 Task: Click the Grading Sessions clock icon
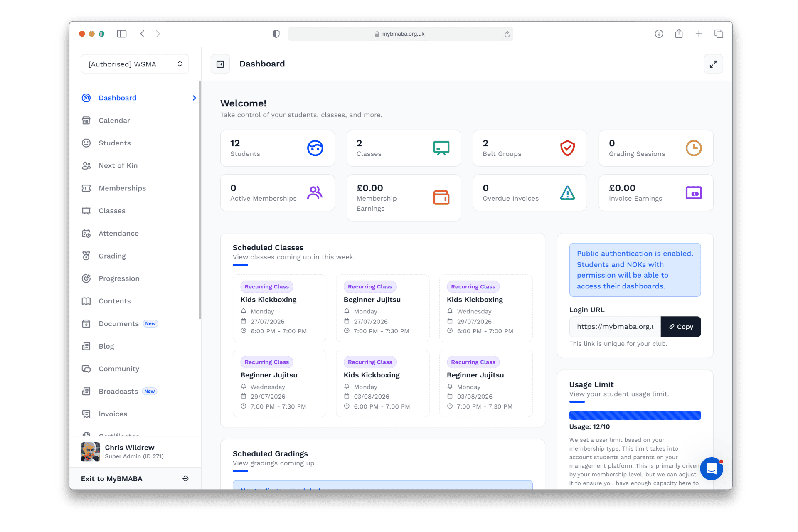pyautogui.click(x=694, y=148)
